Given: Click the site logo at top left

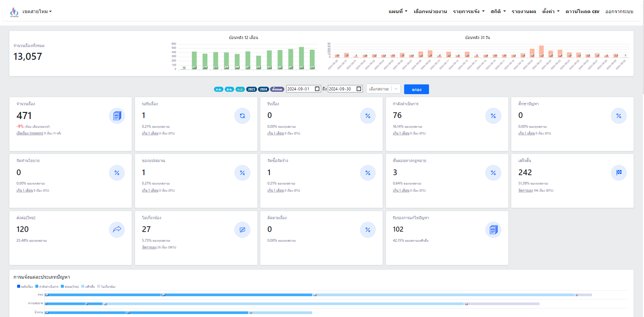Looking at the screenshot, I should pyautogui.click(x=14, y=12).
